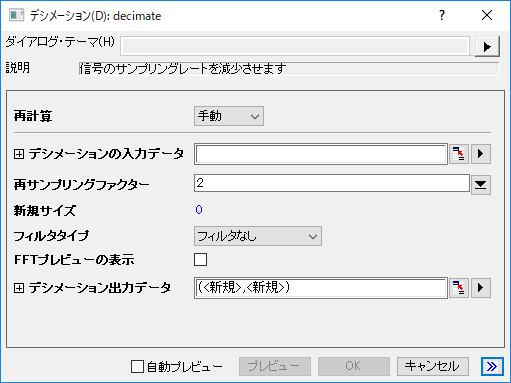Viewport: 511px width, 383px height.
Task: Click the output data field showing (<新規>,<新規>)
Action: tap(321, 288)
